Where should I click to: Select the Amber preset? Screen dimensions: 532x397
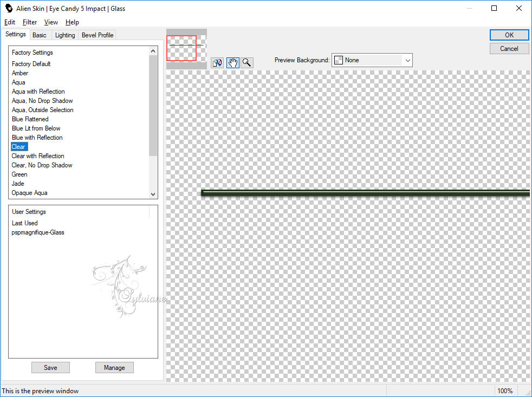tap(20, 73)
